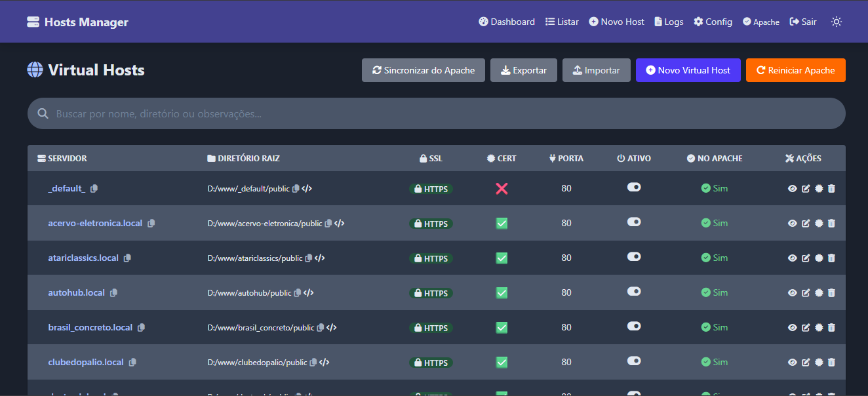Screen dimensions: 868x396
Task: Click port 80 in brasil_concreto.local row
Action: [566, 328]
